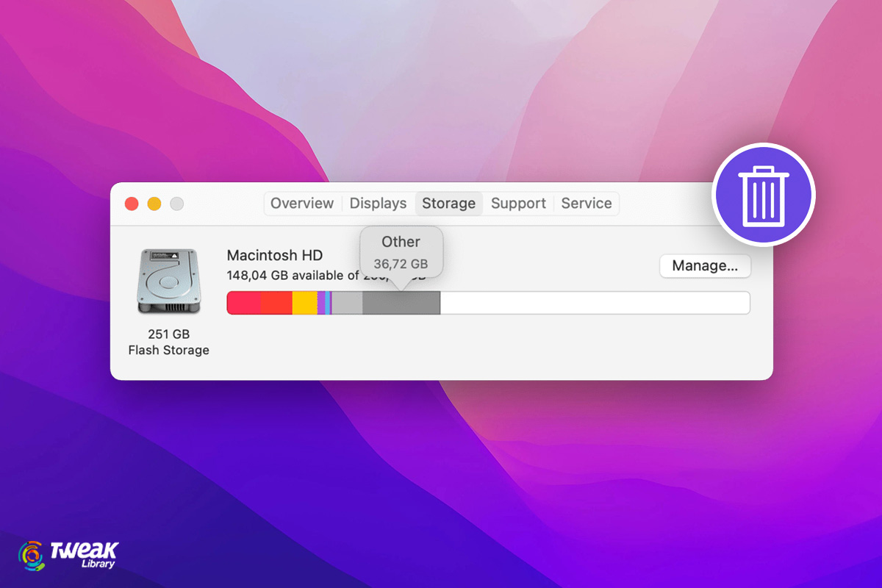882x588 pixels.
Task: Click the Manage button
Action: [704, 266]
